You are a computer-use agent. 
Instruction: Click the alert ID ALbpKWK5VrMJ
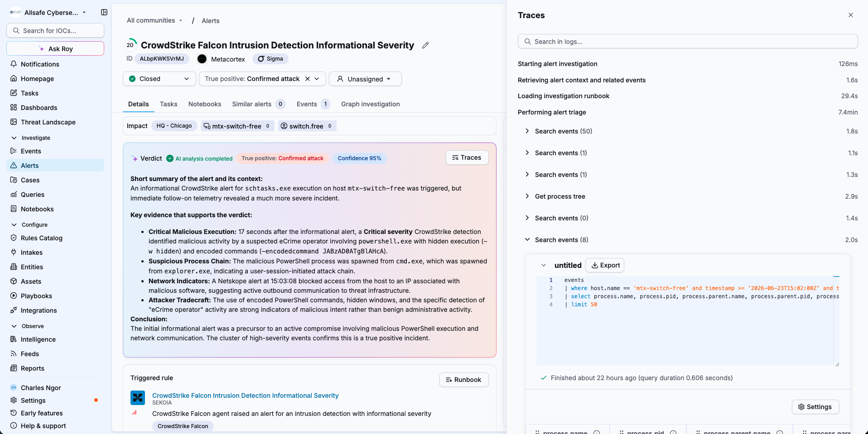162,59
